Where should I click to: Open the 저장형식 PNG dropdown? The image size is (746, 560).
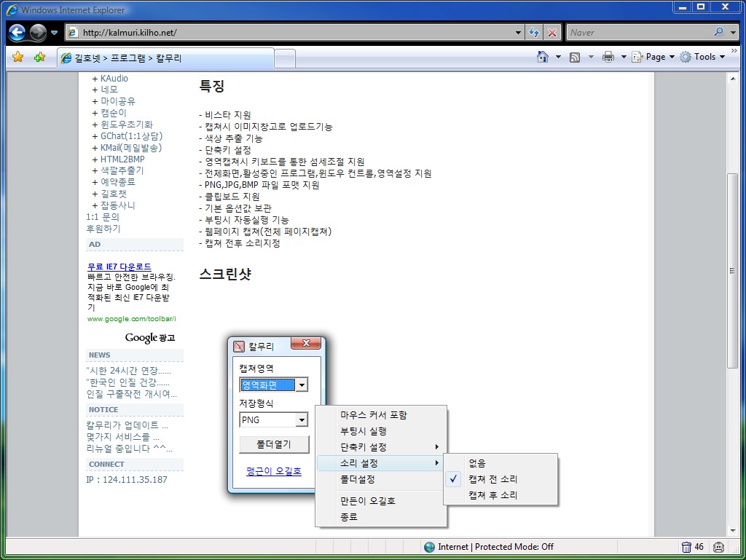[x=302, y=420]
